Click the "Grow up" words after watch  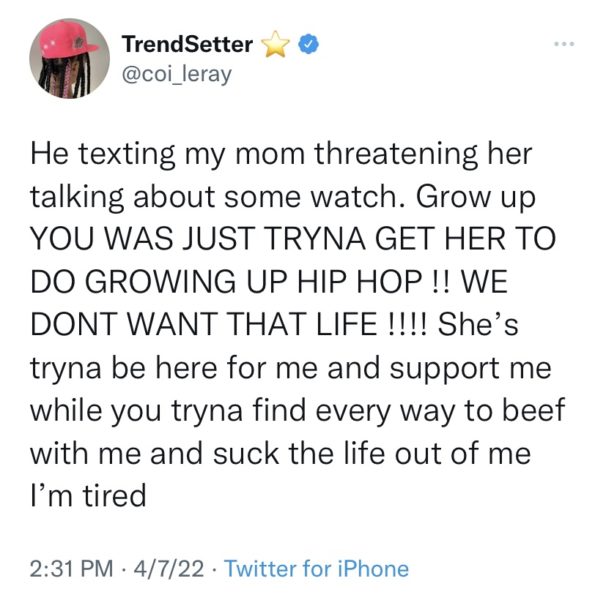(x=476, y=198)
